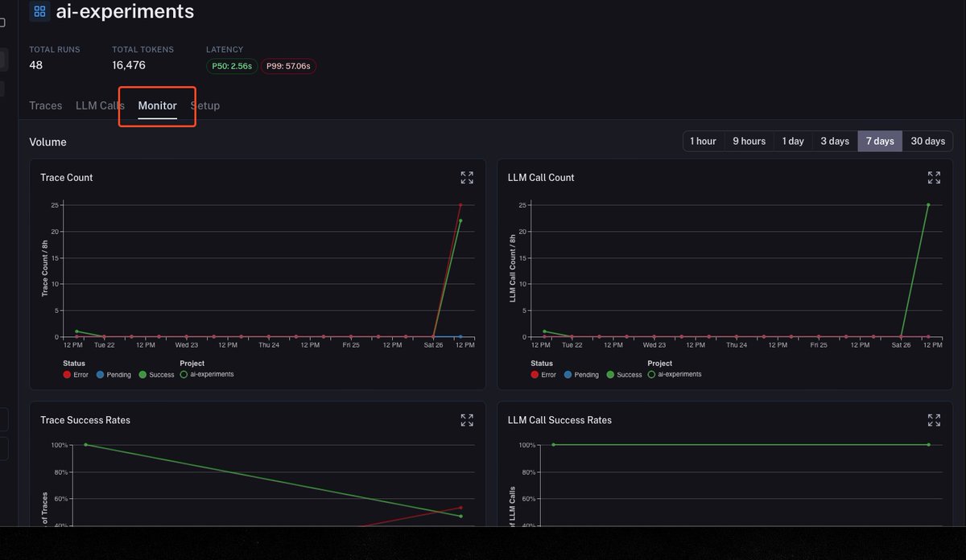Screen dimensions: 966x560
Task: Click the total runs value 48
Action: pyautogui.click(x=36, y=65)
